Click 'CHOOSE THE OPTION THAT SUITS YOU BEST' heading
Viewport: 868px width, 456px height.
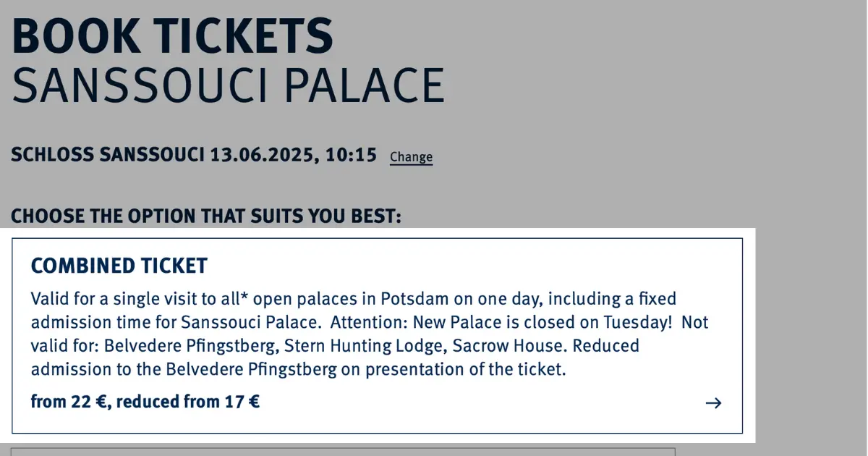(206, 216)
